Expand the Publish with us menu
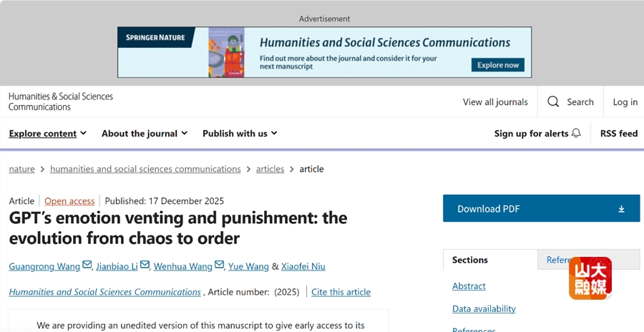This screenshot has height=332, width=644. [240, 133]
